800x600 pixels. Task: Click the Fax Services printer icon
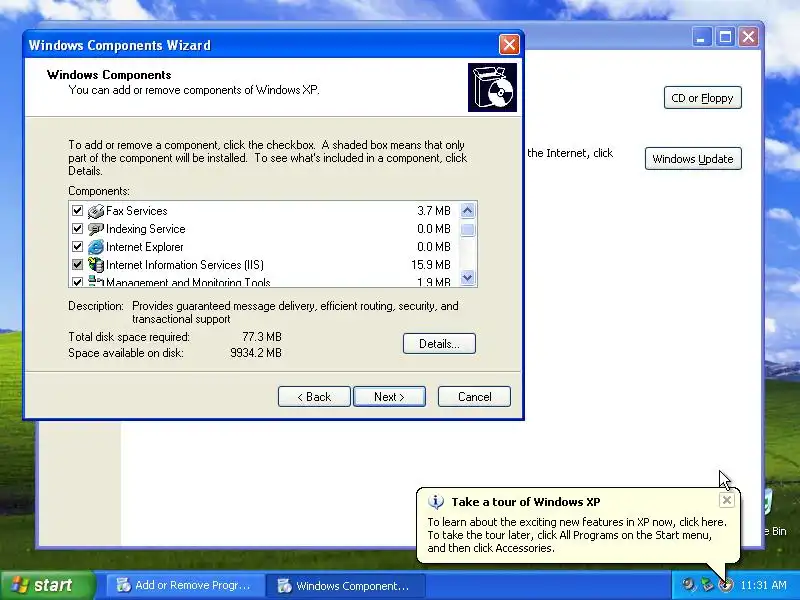tap(95, 211)
